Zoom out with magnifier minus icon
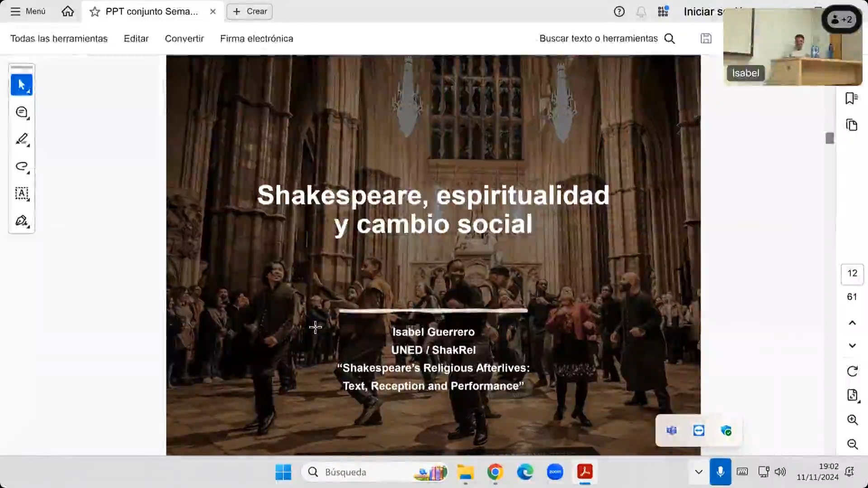Image resolution: width=868 pixels, height=488 pixels. pos(852,444)
